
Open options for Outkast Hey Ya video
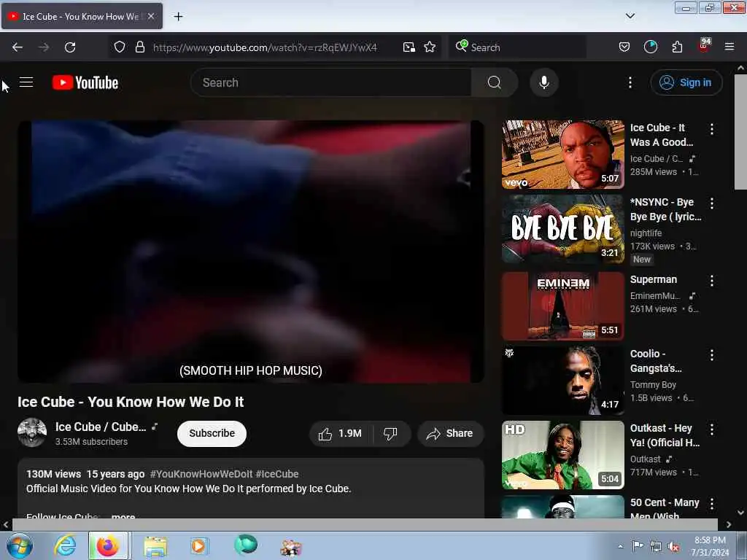[x=712, y=429]
